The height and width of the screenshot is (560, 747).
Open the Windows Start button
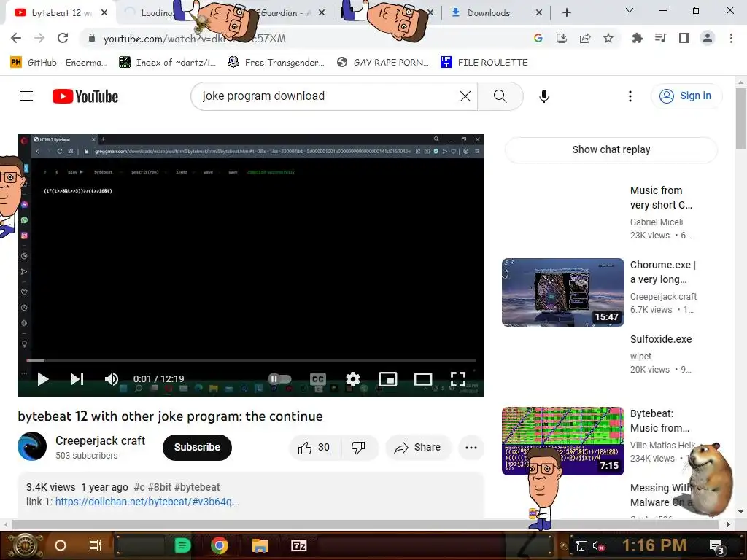(x=26, y=545)
